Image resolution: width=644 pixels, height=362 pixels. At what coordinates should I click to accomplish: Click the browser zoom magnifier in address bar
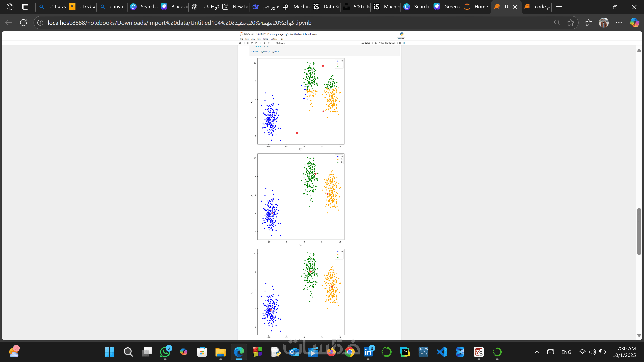click(557, 23)
